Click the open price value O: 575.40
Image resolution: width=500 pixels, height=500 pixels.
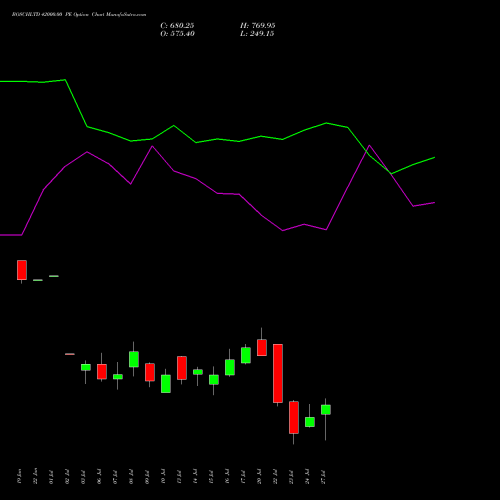click(x=177, y=34)
